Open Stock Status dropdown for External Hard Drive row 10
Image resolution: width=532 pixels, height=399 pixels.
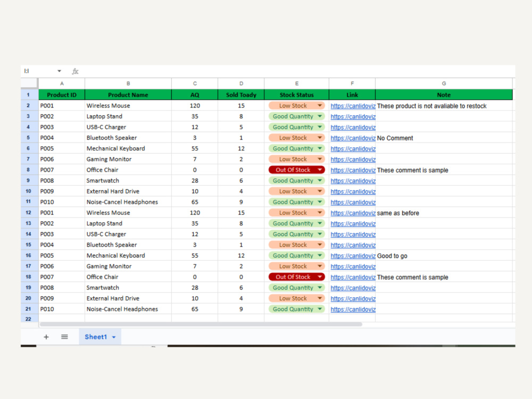click(x=320, y=192)
